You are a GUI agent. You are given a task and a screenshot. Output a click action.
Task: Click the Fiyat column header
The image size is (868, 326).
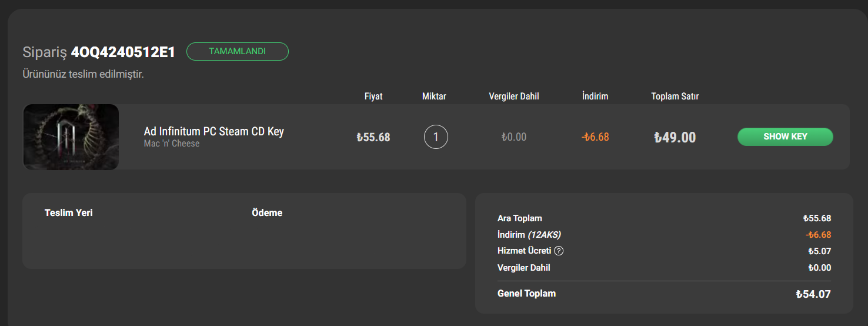(x=373, y=96)
